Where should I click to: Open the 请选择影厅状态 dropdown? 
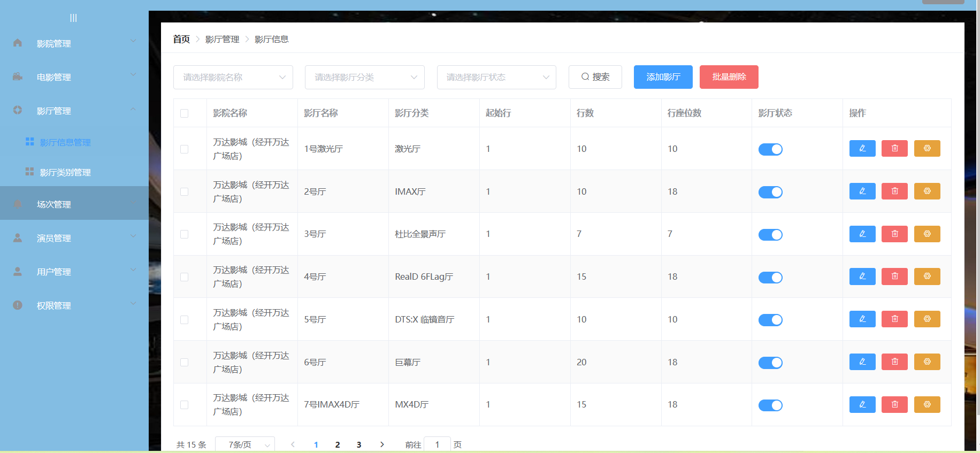click(x=496, y=77)
